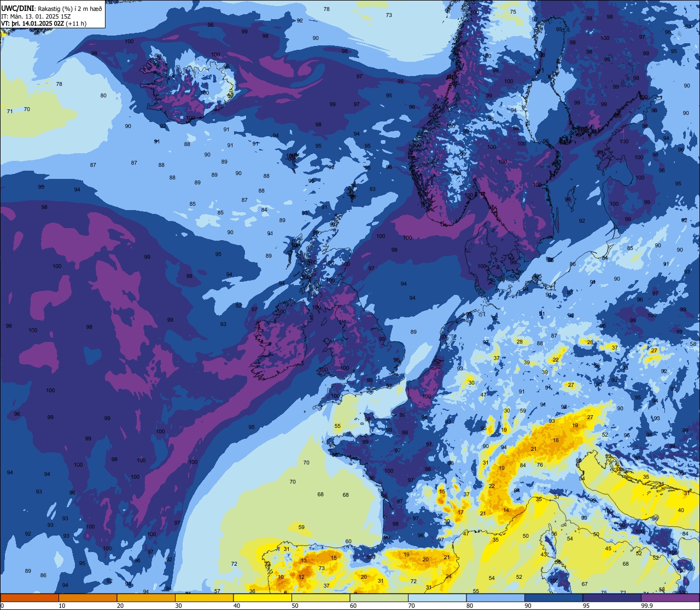Click the bright yellow 40–50 legend swatch
This screenshot has width=700, height=610.
262,597
